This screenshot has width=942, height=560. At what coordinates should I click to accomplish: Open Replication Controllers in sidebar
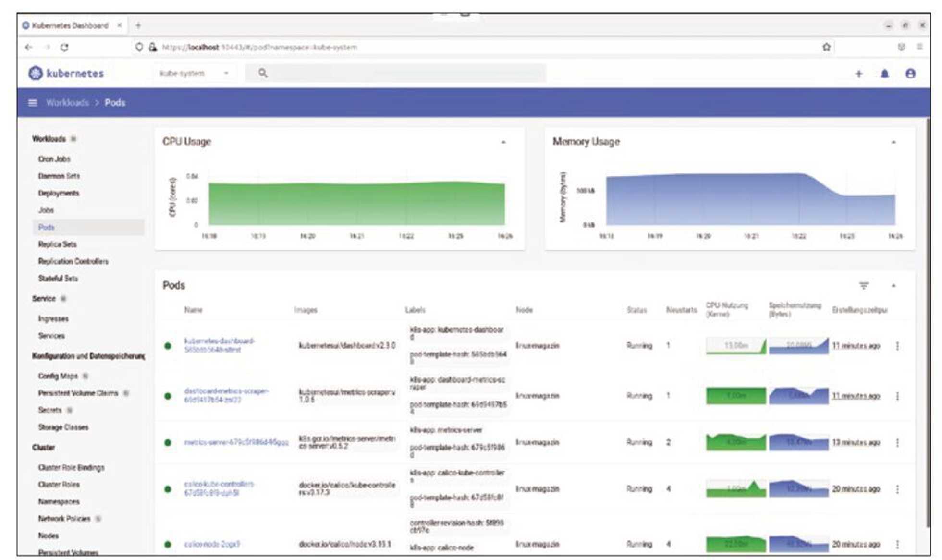coord(73,261)
